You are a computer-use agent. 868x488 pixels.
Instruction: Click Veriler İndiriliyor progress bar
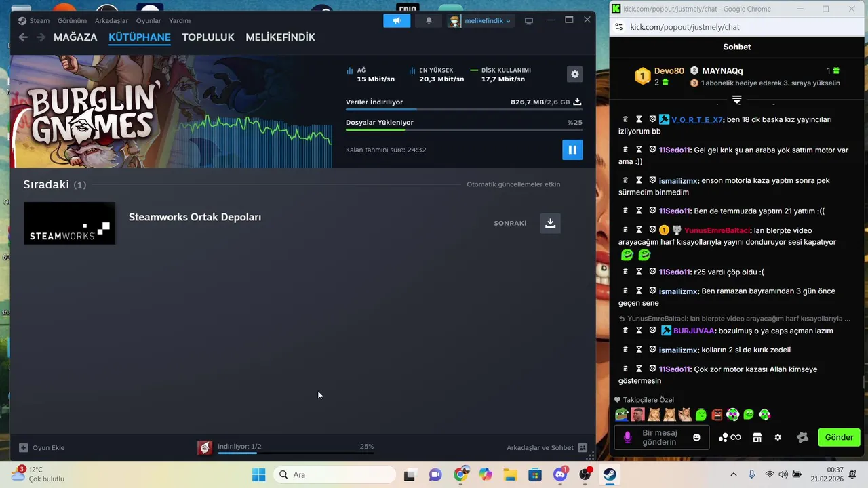point(464,110)
